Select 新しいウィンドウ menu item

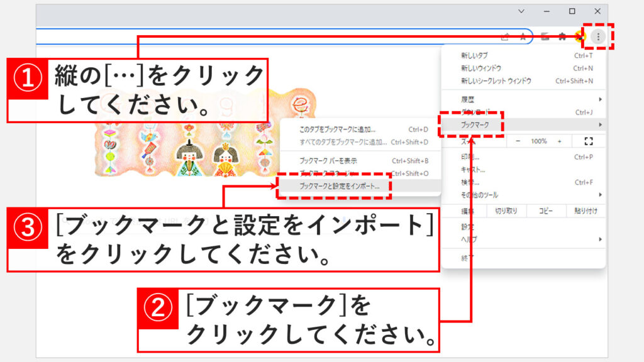523,68
